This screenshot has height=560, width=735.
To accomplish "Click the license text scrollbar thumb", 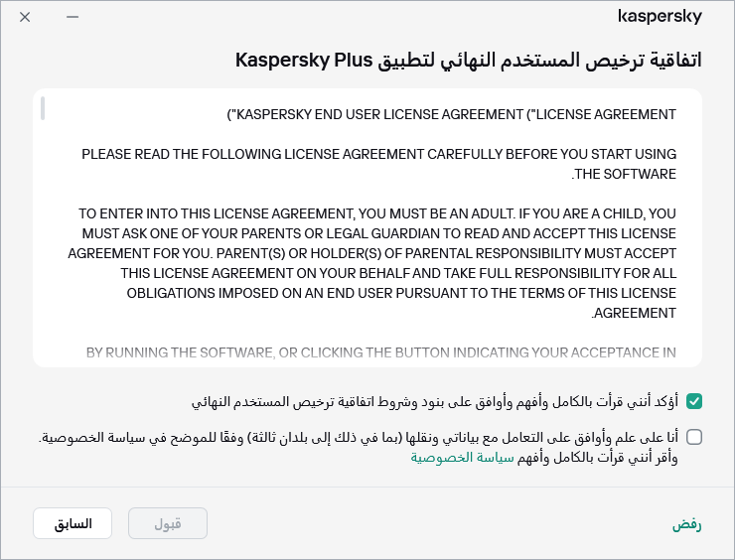I will (43, 107).
